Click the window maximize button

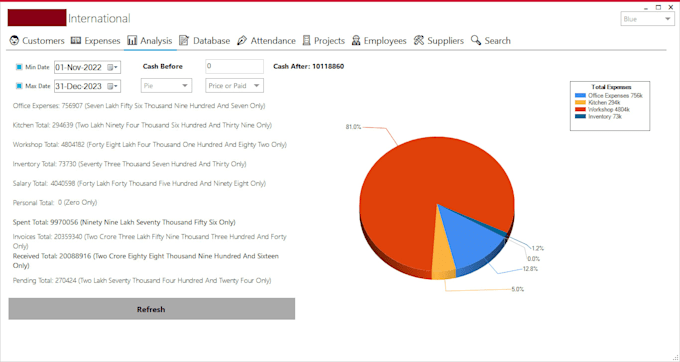click(x=658, y=7)
